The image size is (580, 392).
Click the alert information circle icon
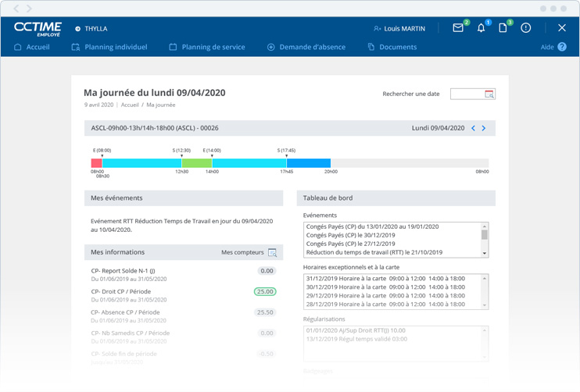(x=526, y=28)
